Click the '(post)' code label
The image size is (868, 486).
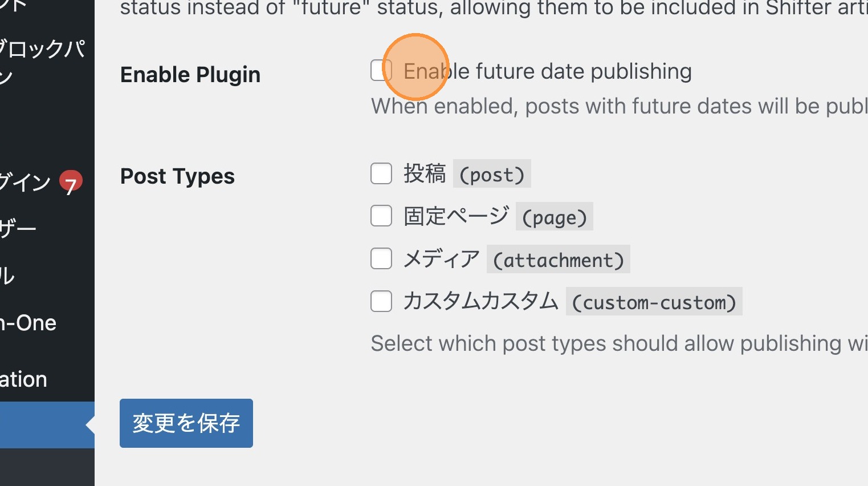coord(492,175)
